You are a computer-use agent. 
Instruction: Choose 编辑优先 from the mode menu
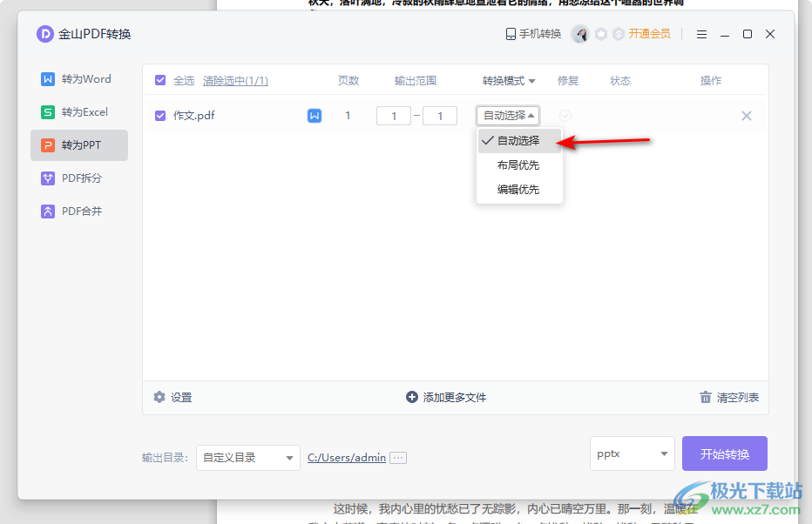tap(518, 189)
